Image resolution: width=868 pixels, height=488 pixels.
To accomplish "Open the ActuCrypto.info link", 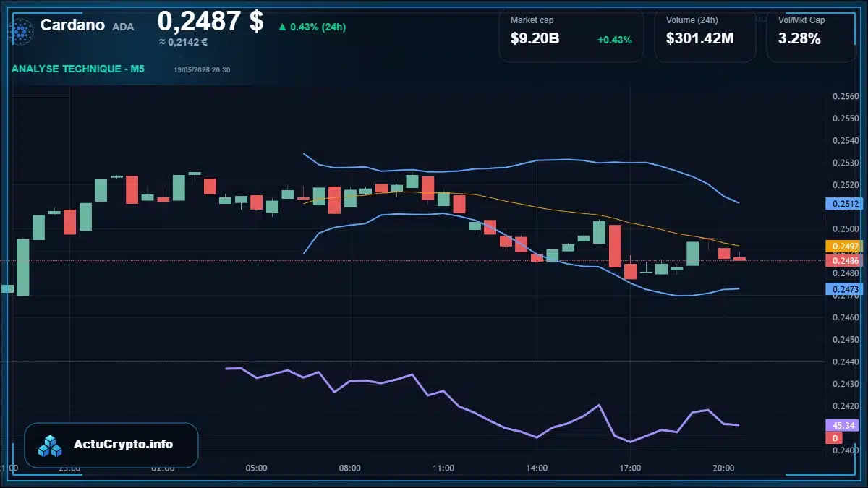I will 123,445.
